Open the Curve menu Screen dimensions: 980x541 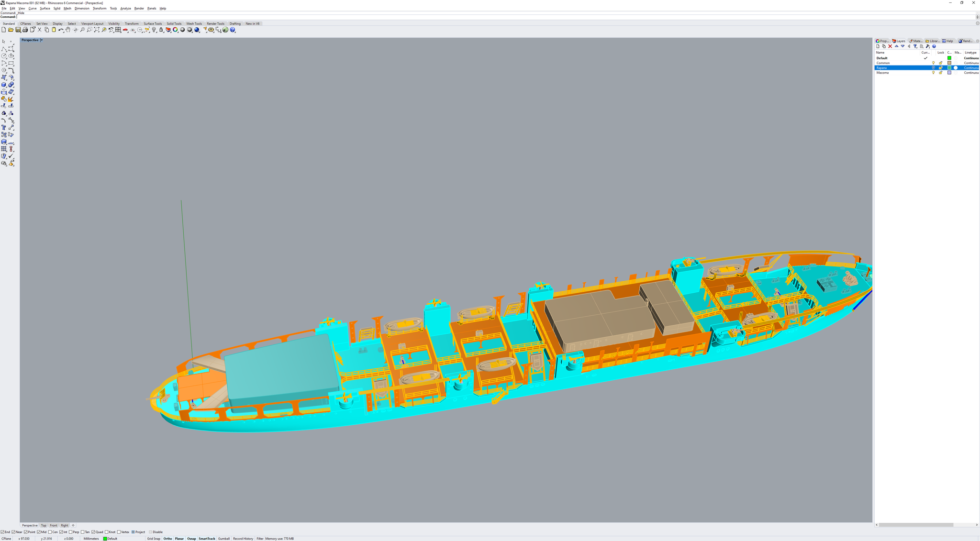coord(33,8)
